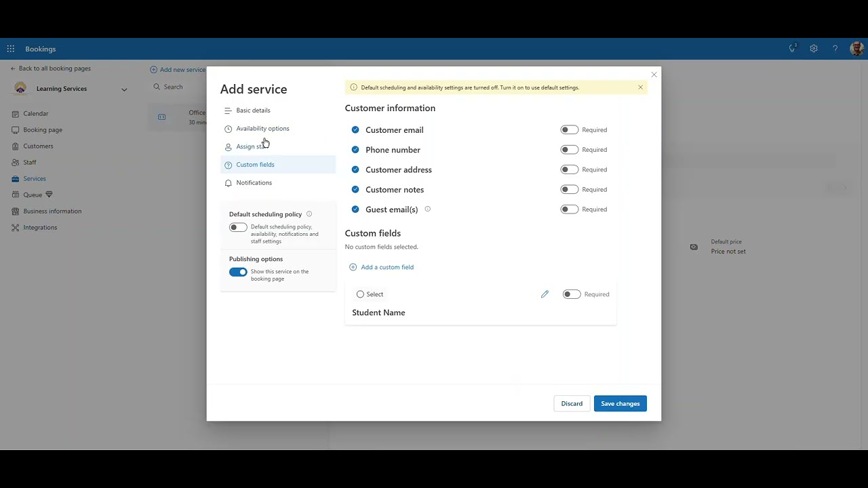Image resolution: width=868 pixels, height=488 pixels.
Task: Click the Default price money icon
Action: pos(694,247)
